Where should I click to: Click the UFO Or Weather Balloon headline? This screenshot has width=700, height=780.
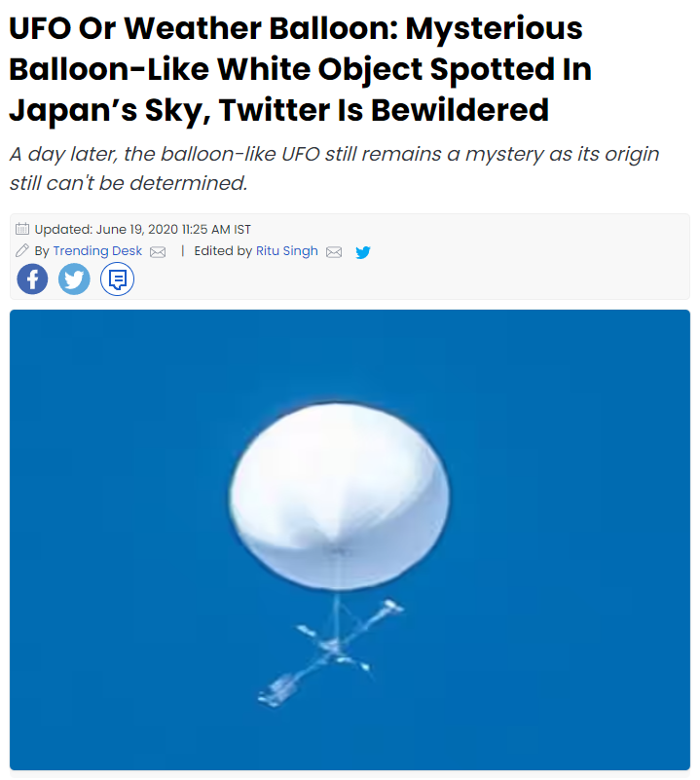pyautogui.click(x=301, y=68)
